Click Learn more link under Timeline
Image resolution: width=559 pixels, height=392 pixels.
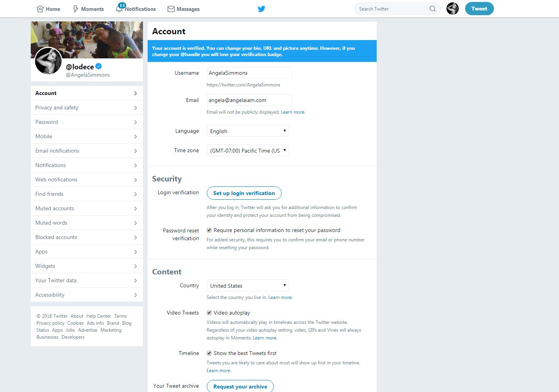point(219,371)
